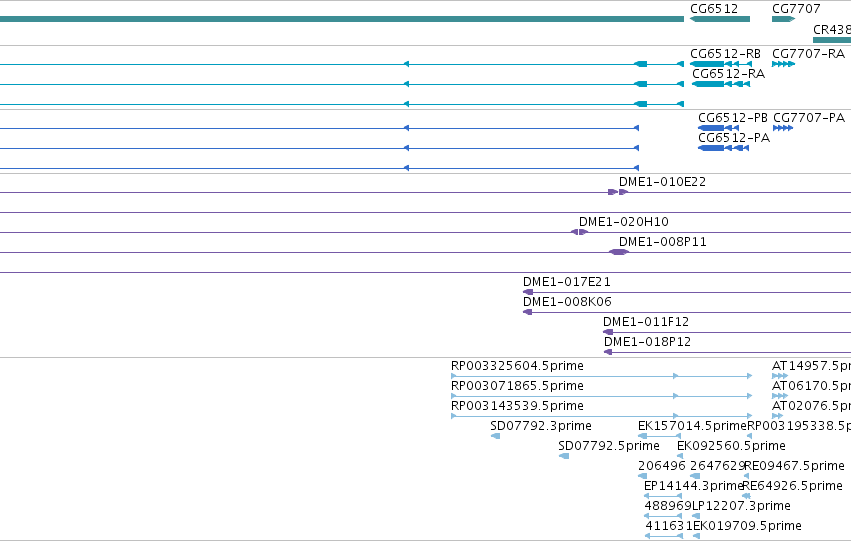Select the SD07792.3prime EST marker
The image size is (851, 541).
[x=496, y=436]
